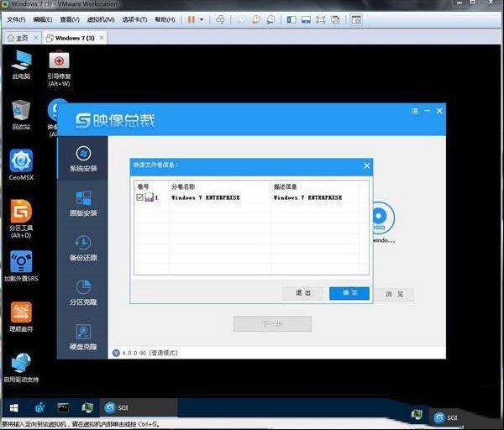
Task: Select 硬盘克隆 in the sidebar
Action: [x=83, y=337]
